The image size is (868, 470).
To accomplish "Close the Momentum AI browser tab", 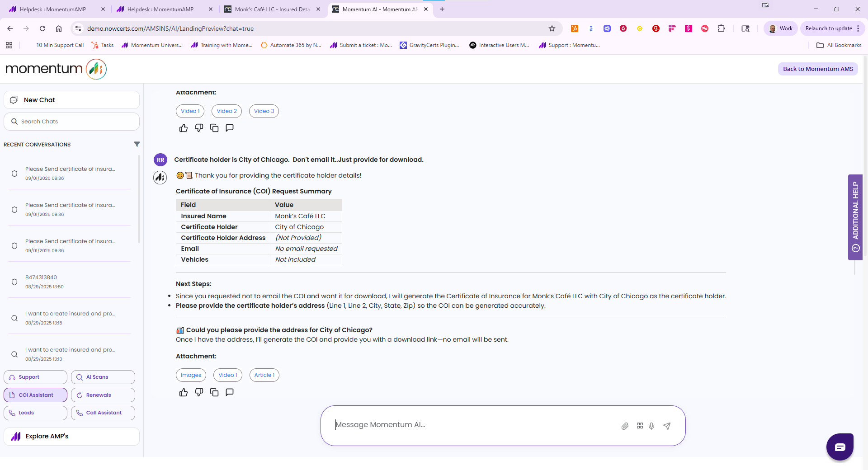I will click(x=426, y=9).
